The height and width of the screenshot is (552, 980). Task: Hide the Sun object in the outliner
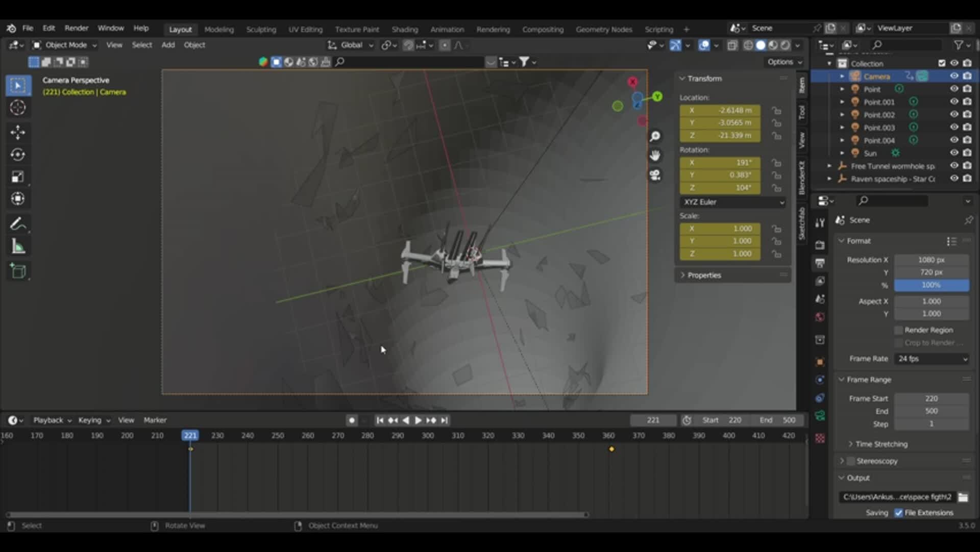click(954, 153)
